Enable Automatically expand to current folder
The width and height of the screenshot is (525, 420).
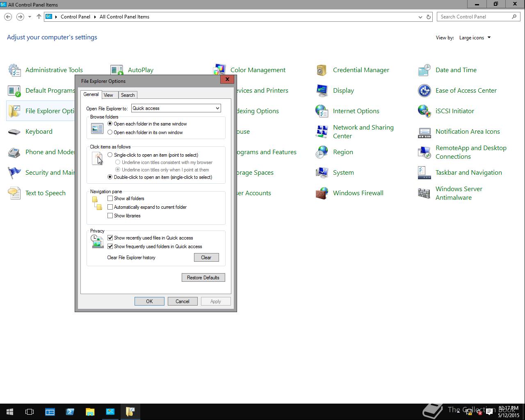pyautogui.click(x=110, y=207)
